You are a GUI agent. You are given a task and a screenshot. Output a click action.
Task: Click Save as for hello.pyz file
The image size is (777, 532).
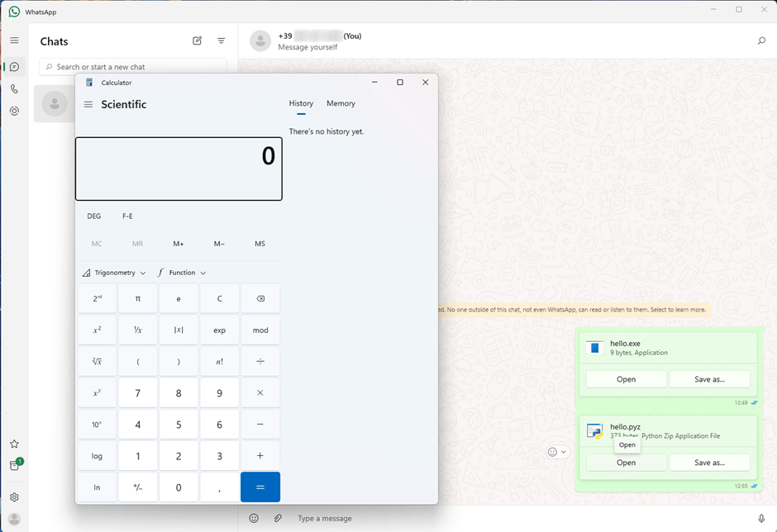point(709,463)
